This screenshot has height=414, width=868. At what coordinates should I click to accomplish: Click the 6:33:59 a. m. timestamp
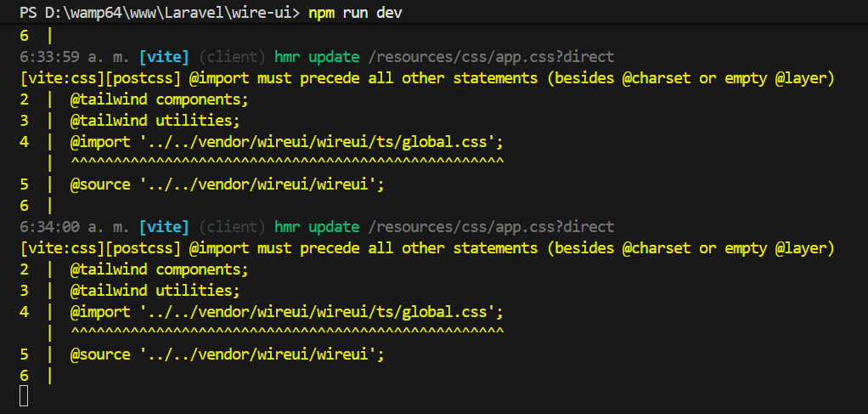[75, 57]
